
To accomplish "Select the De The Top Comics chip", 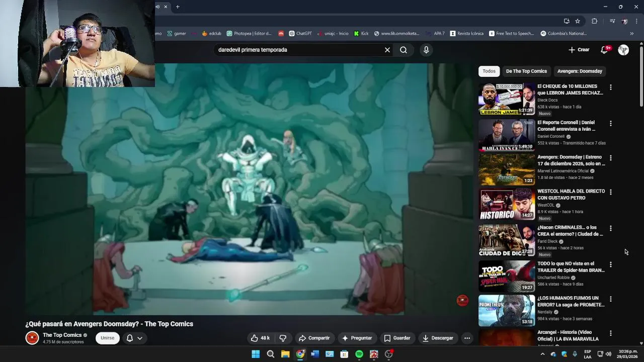I will (x=526, y=71).
